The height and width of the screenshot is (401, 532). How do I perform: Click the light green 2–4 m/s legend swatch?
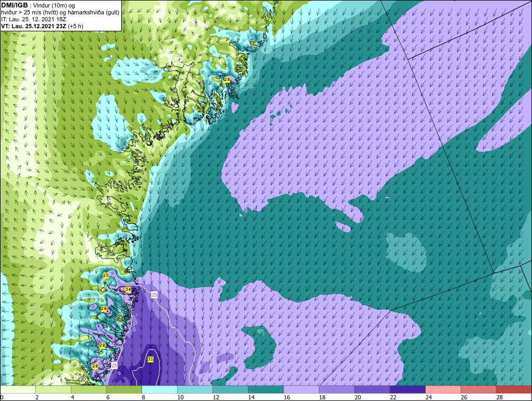(53, 389)
